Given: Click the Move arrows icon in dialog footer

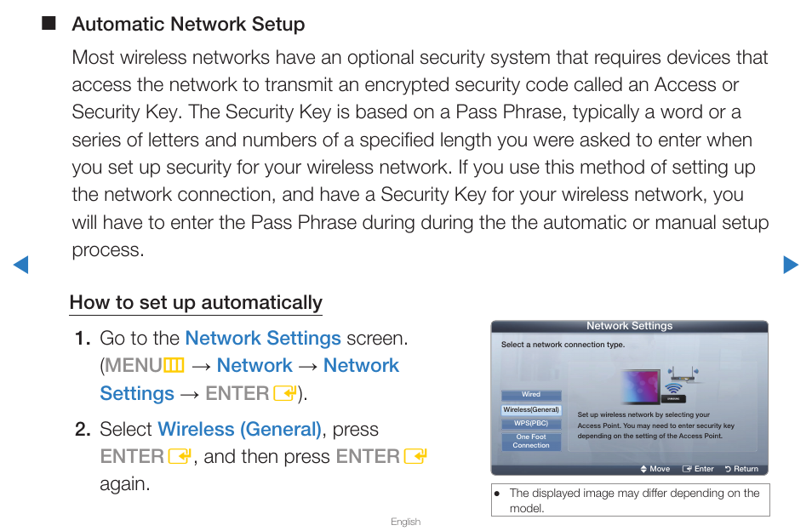Looking at the screenshot, I should coord(643,469).
